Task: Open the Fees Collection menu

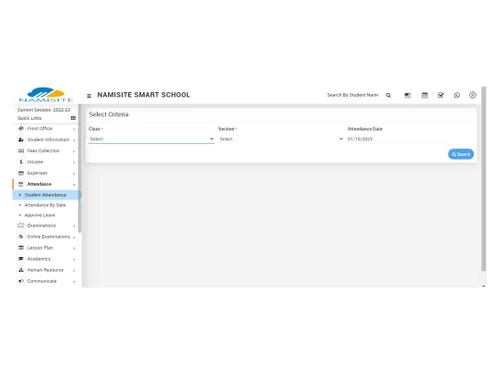Action: point(45,151)
